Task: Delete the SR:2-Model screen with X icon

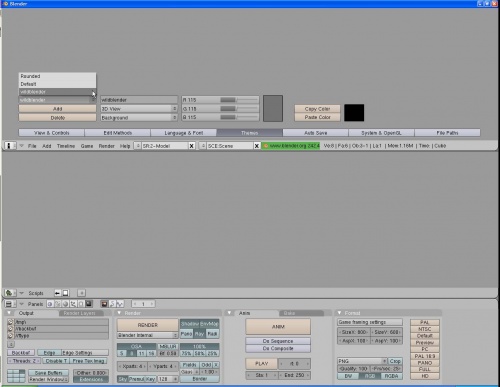Action: click(x=191, y=146)
